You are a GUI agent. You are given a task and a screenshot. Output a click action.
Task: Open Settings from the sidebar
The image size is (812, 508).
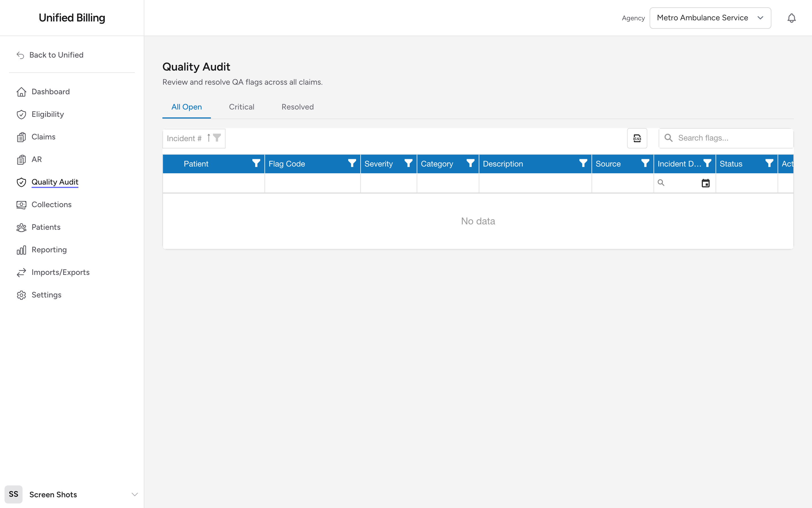[x=46, y=295]
